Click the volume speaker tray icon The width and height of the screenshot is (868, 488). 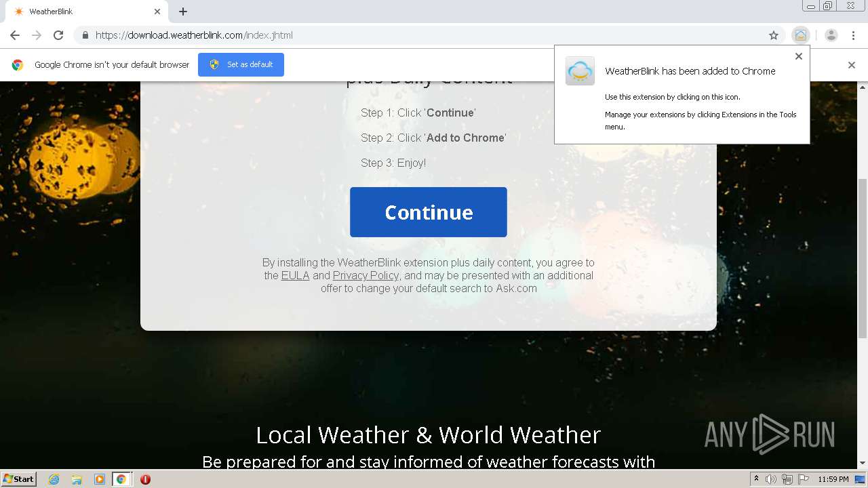[771, 479]
